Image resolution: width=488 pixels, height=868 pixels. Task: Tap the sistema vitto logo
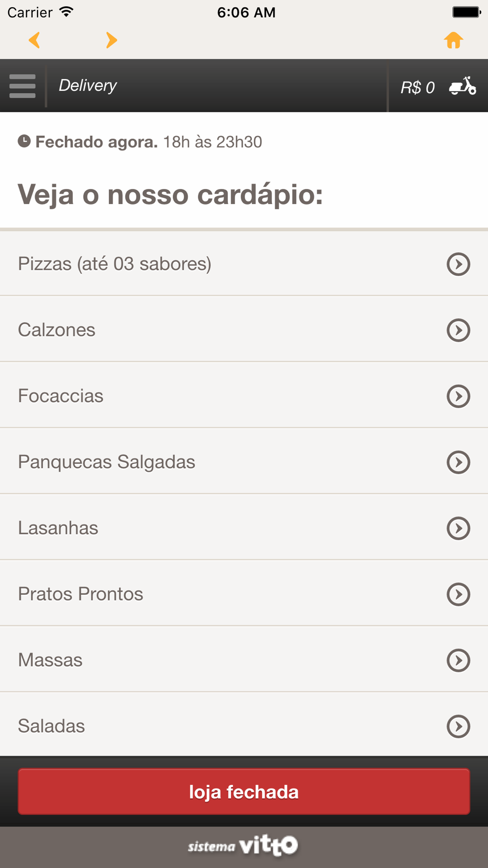point(243,846)
